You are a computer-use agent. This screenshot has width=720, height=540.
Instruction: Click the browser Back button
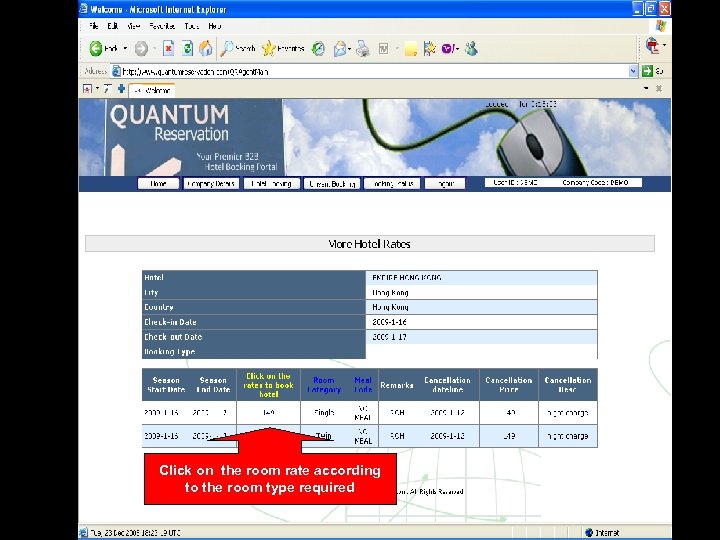click(103, 48)
